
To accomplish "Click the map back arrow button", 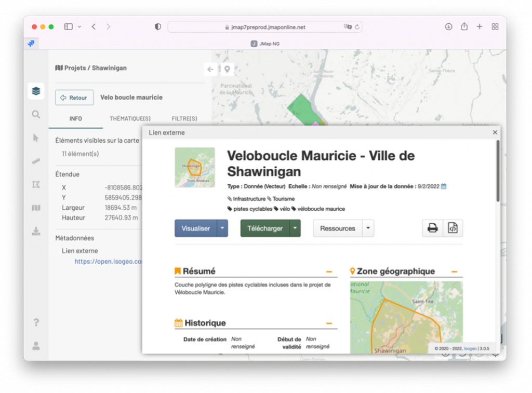I will pyautogui.click(x=210, y=69).
